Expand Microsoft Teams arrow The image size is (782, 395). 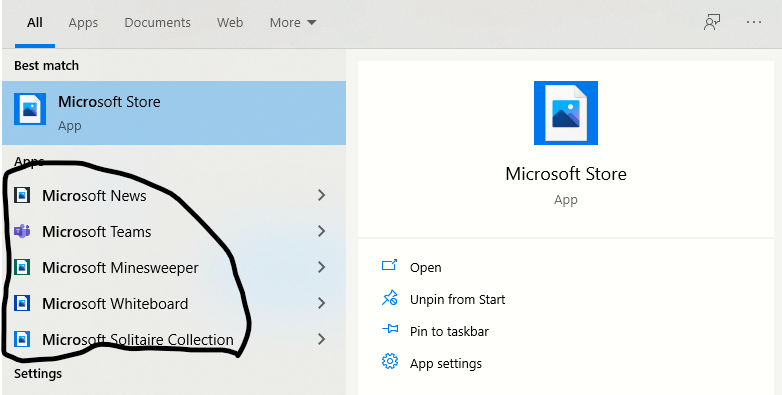click(322, 231)
